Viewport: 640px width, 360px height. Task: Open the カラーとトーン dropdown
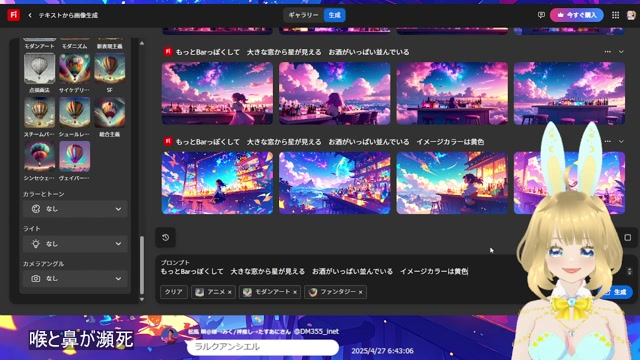click(x=76, y=209)
